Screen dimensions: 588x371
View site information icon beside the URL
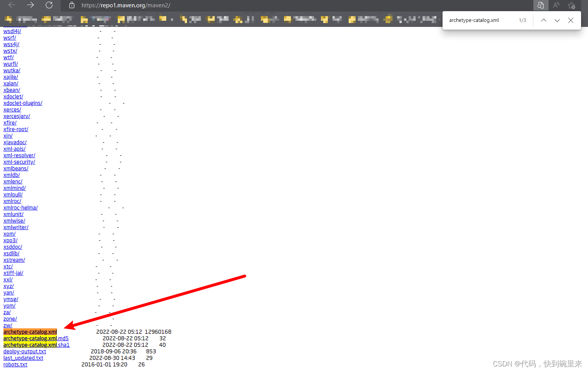point(72,5)
